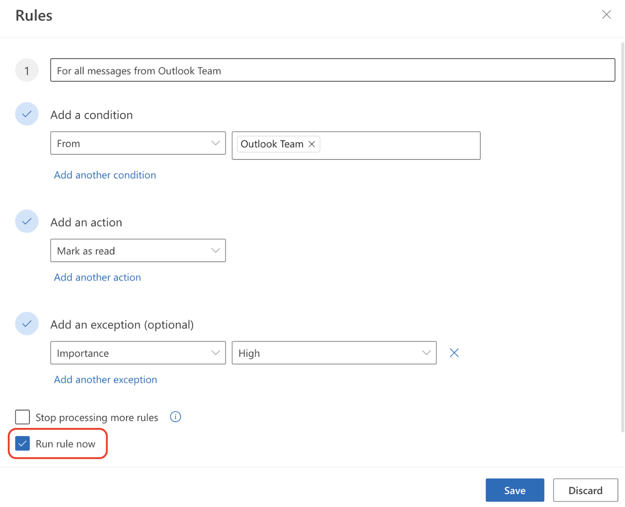
Task: Show info about stop processing more rules
Action: coord(175,417)
